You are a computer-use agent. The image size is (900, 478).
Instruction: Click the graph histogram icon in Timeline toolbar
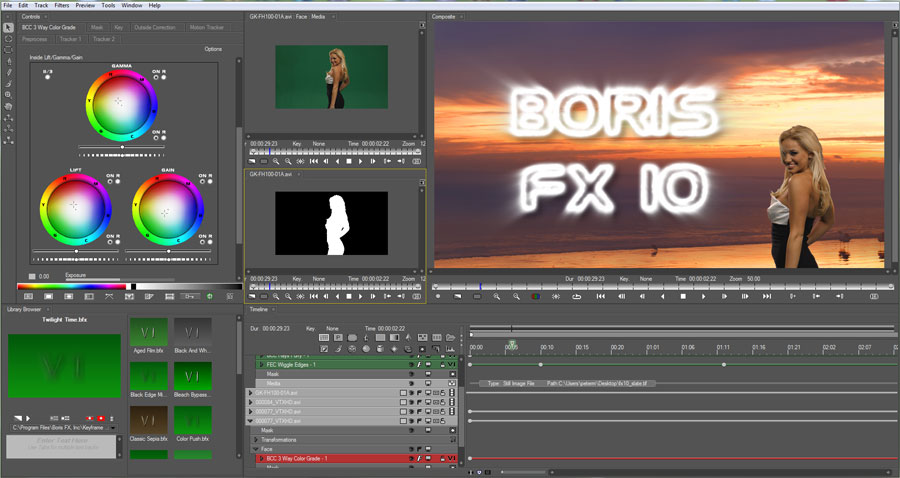(450, 348)
